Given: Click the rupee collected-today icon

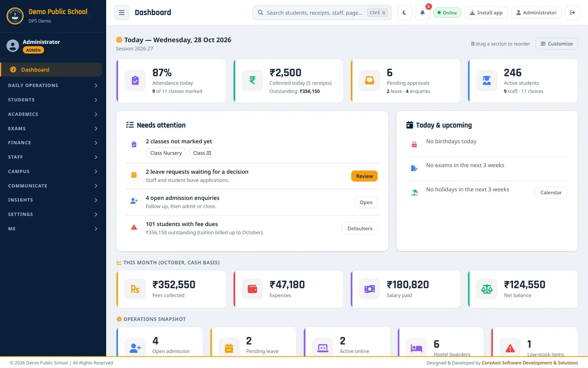Looking at the screenshot, I should click(252, 81).
